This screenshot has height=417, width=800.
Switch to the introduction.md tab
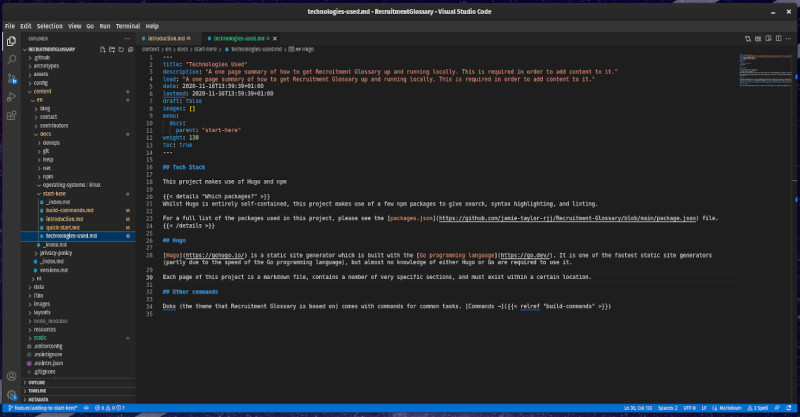(166, 38)
